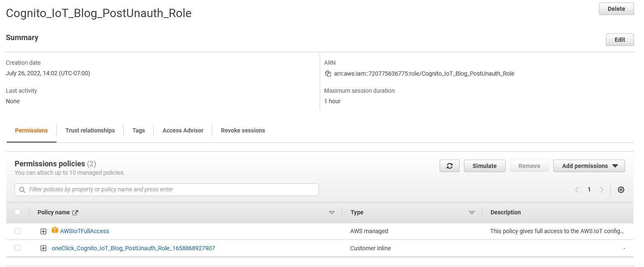The height and width of the screenshot is (267, 644).
Task: Click the Permissions policies (2) heading
Action: coord(55,164)
